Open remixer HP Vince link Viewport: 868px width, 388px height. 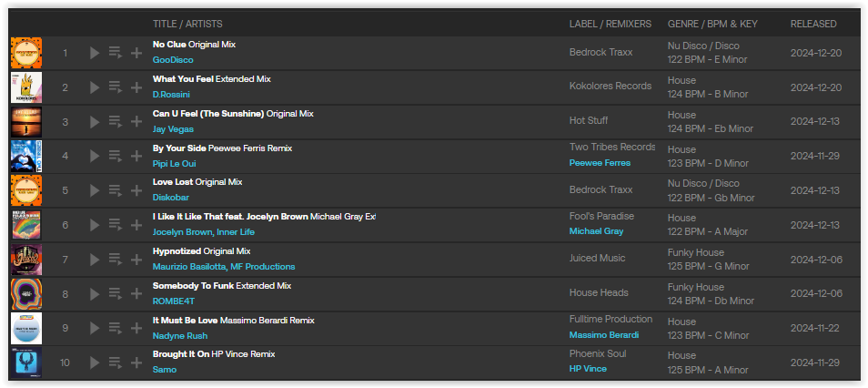click(x=588, y=369)
